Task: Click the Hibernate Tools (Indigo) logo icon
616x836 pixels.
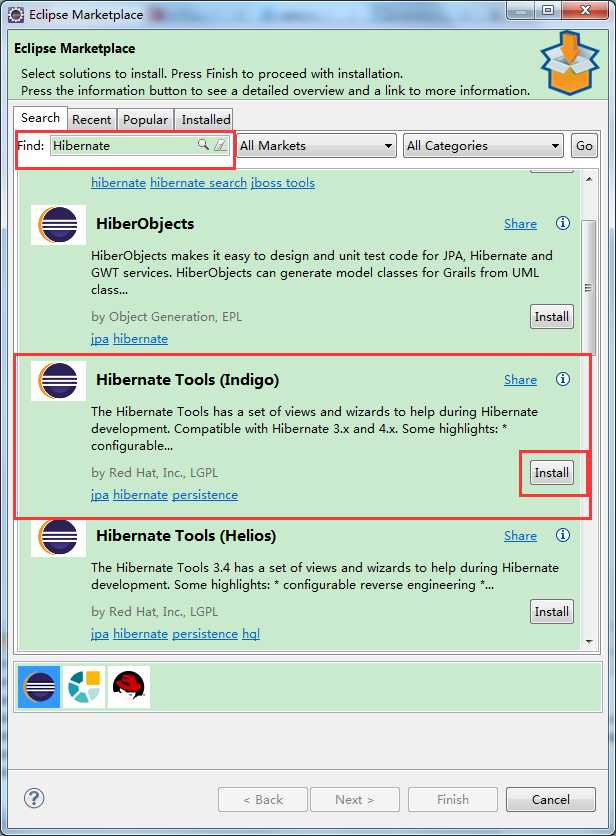Action: pos(58,381)
